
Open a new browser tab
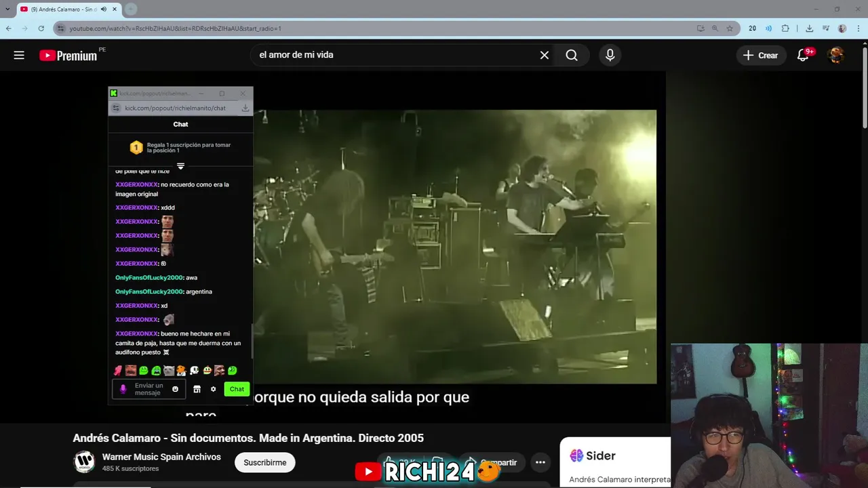click(131, 9)
